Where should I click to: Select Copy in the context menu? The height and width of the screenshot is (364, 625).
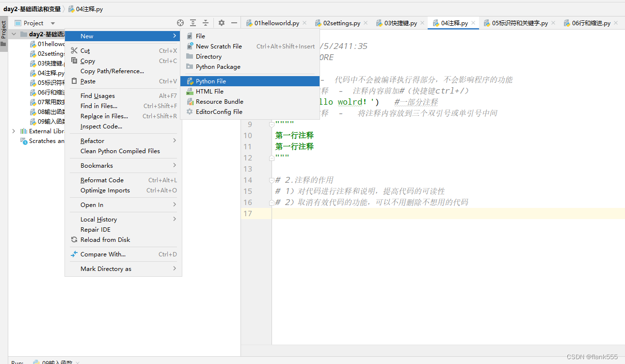tap(123, 61)
